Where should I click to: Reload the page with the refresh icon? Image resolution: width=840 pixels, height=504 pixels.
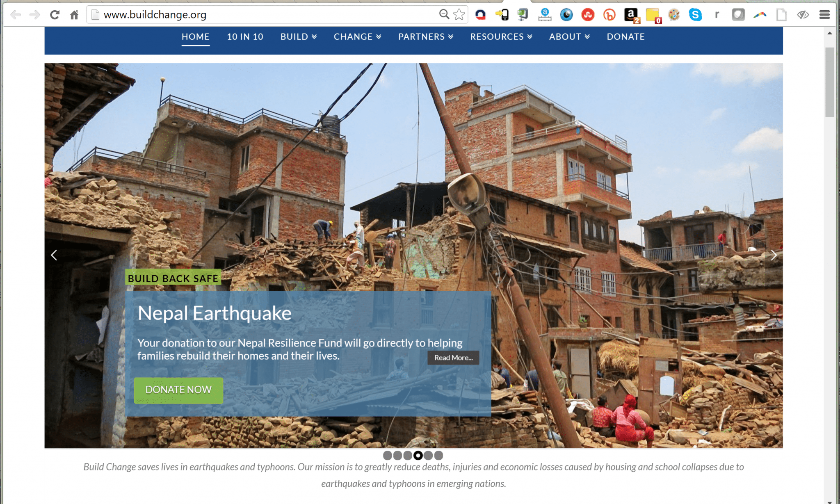[x=55, y=15]
